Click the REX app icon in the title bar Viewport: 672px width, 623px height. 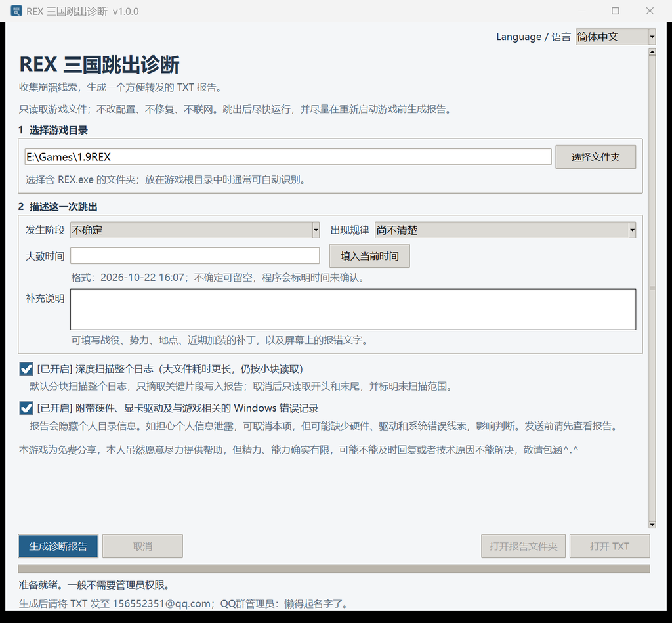click(x=16, y=11)
